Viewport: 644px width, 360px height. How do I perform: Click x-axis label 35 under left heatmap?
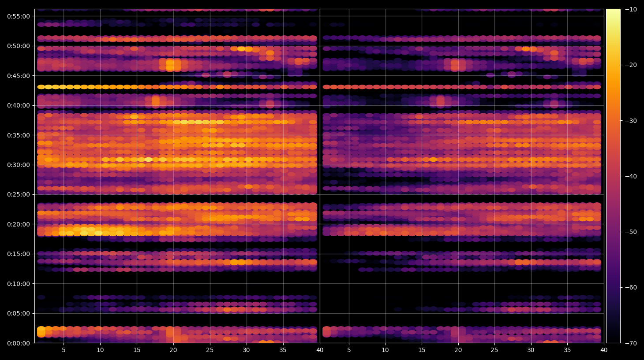tap(283, 350)
